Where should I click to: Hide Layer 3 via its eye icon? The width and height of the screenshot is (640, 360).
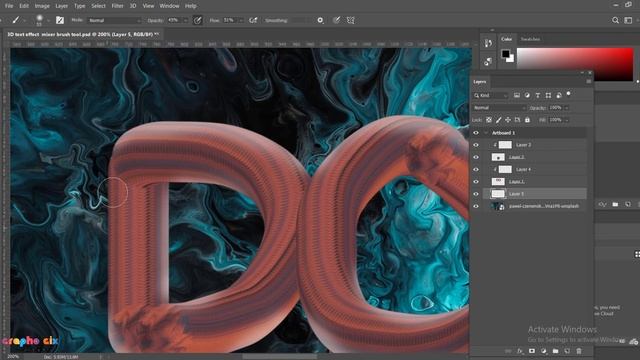coord(476,145)
